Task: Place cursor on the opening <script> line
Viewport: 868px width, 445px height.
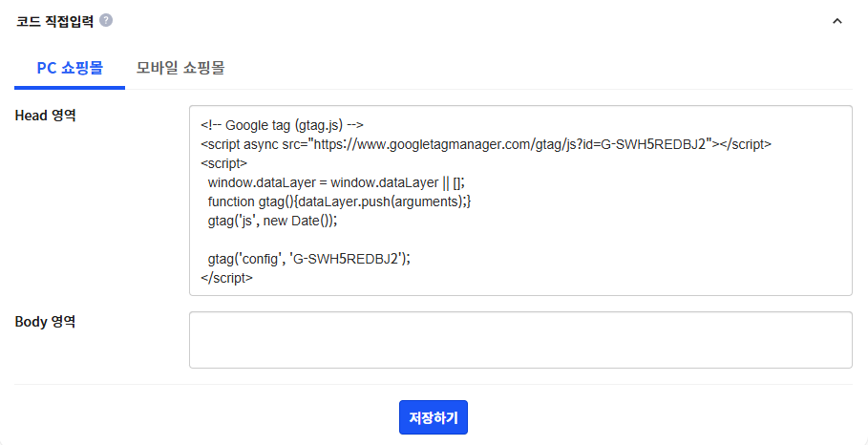Action: pos(224,163)
